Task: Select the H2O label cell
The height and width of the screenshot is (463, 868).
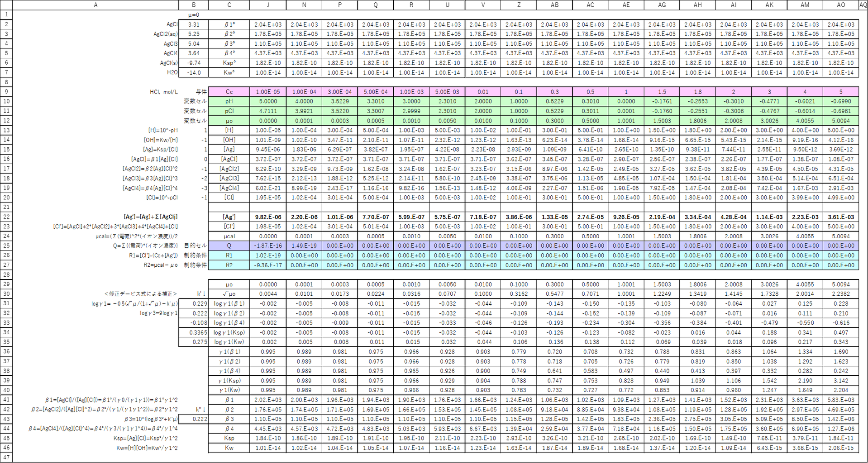Action: [95, 72]
